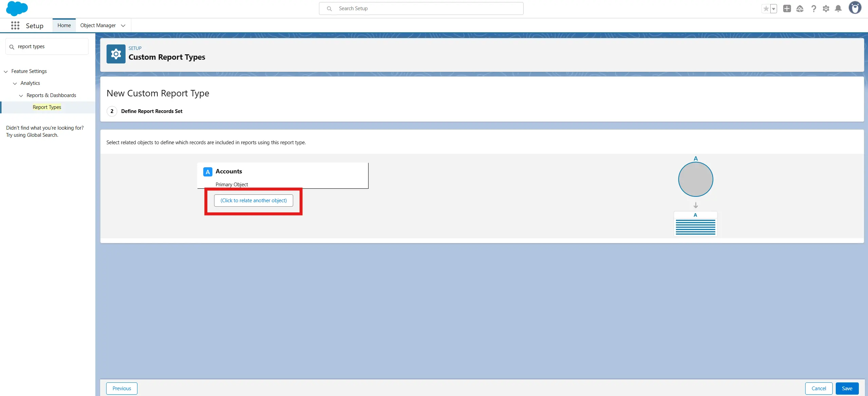The width and height of the screenshot is (868, 396).
Task: Open the user profile avatar
Action: point(855,8)
